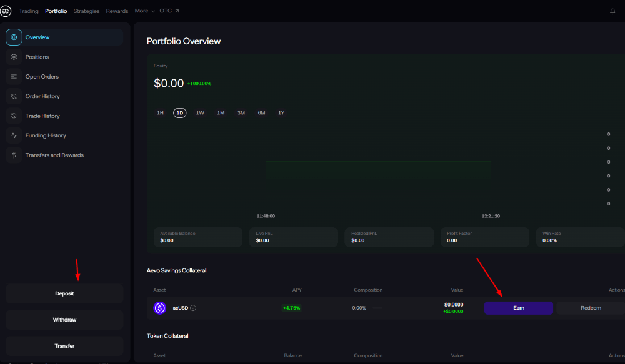Click the Open Orders list icon
The image size is (625, 364).
point(14,76)
